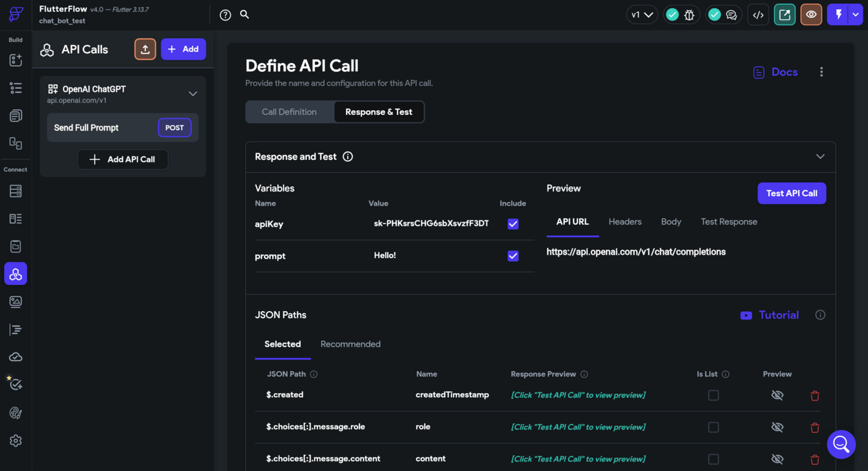
Task: Click the $.choices[:].message.content path field
Action: tap(323, 459)
